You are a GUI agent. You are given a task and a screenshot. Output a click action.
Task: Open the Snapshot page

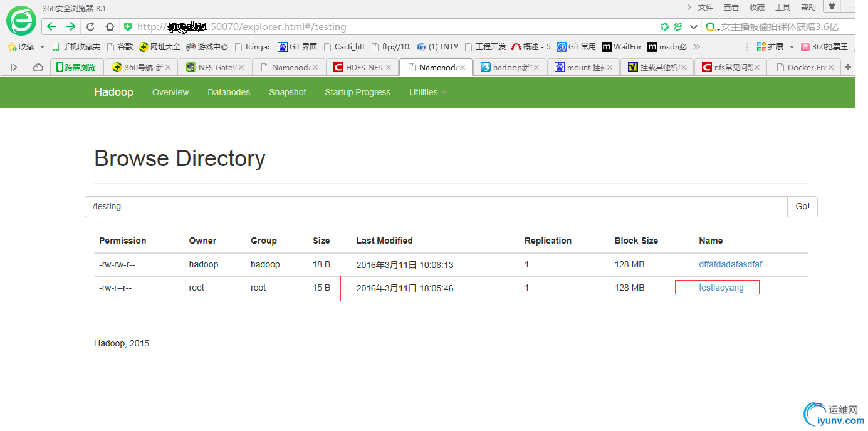[288, 92]
